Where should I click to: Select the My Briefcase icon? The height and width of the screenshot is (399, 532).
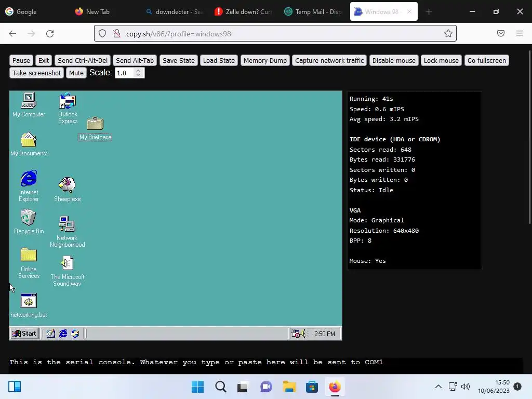click(95, 129)
